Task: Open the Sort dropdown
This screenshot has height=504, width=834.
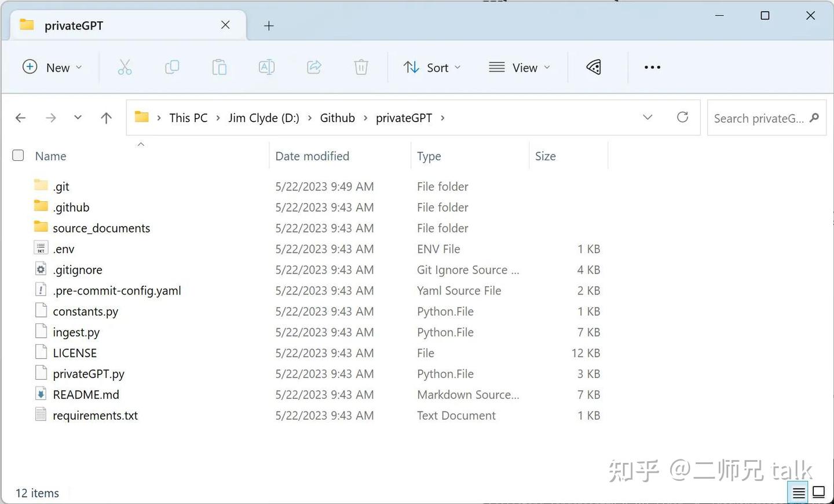Action: pyautogui.click(x=432, y=67)
